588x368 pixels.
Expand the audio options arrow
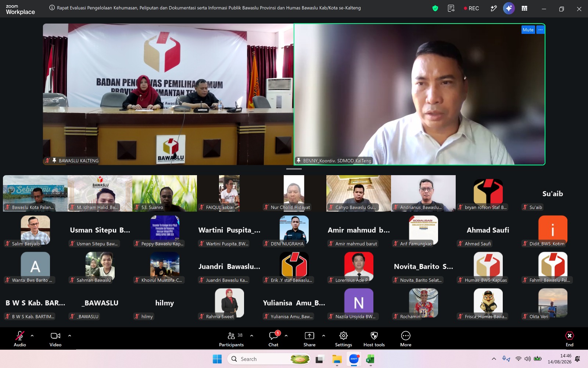tap(32, 336)
